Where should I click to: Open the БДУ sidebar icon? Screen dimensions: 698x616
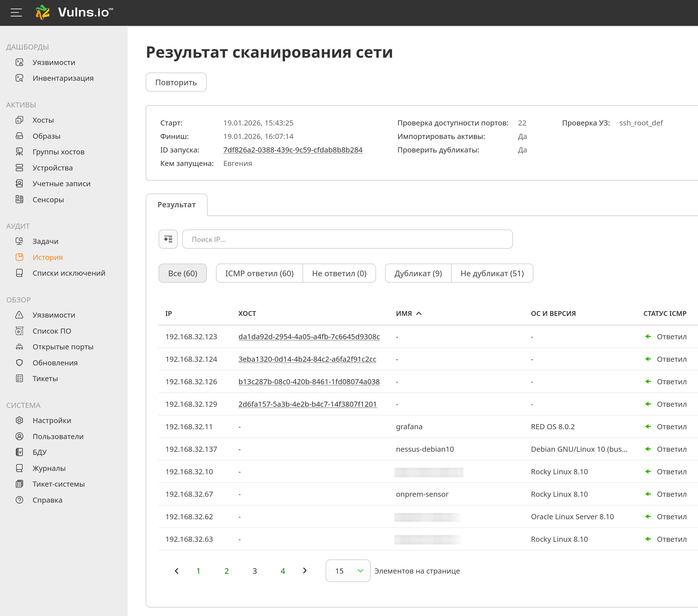[19, 452]
